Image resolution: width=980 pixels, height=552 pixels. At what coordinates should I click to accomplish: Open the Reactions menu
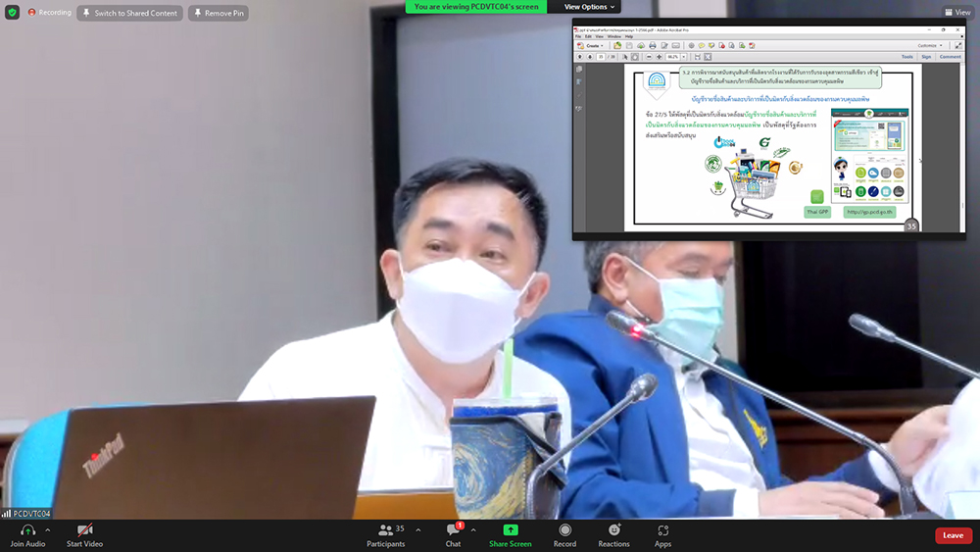[614, 534]
